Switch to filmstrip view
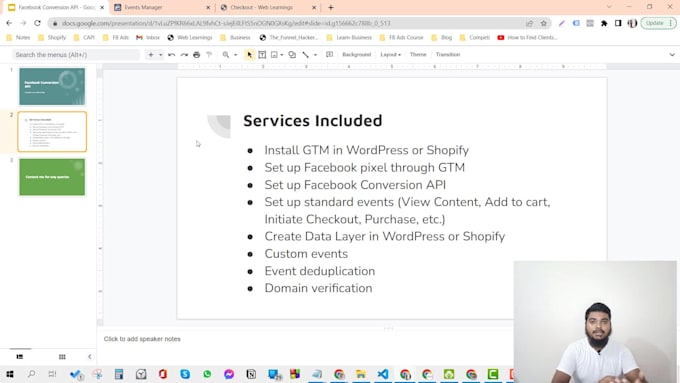This screenshot has width=680, height=383. (20, 357)
